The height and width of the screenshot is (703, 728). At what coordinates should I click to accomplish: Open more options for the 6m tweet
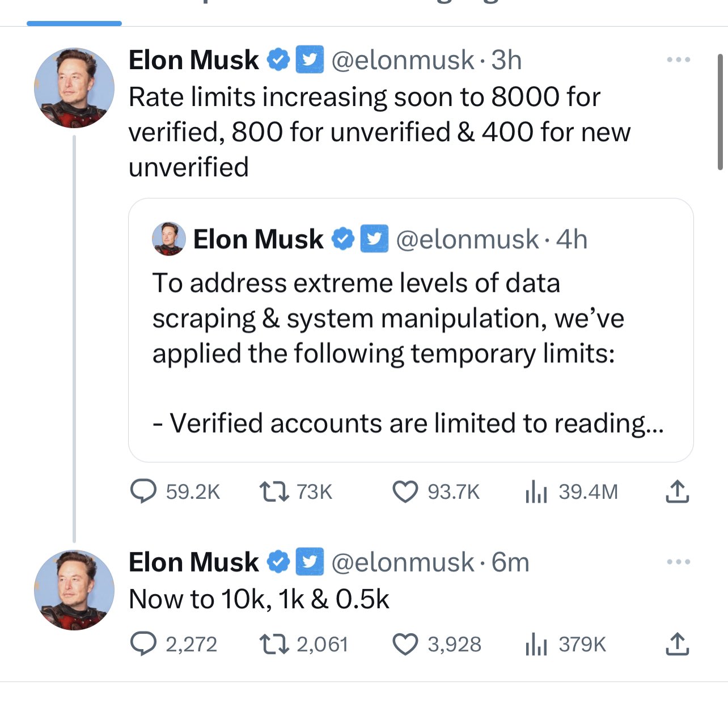click(679, 562)
